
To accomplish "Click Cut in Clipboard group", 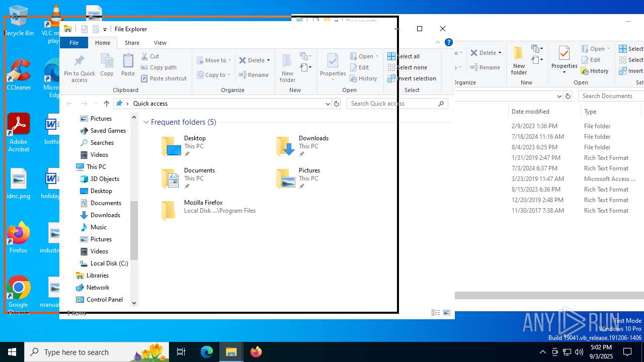I will pyautogui.click(x=150, y=56).
